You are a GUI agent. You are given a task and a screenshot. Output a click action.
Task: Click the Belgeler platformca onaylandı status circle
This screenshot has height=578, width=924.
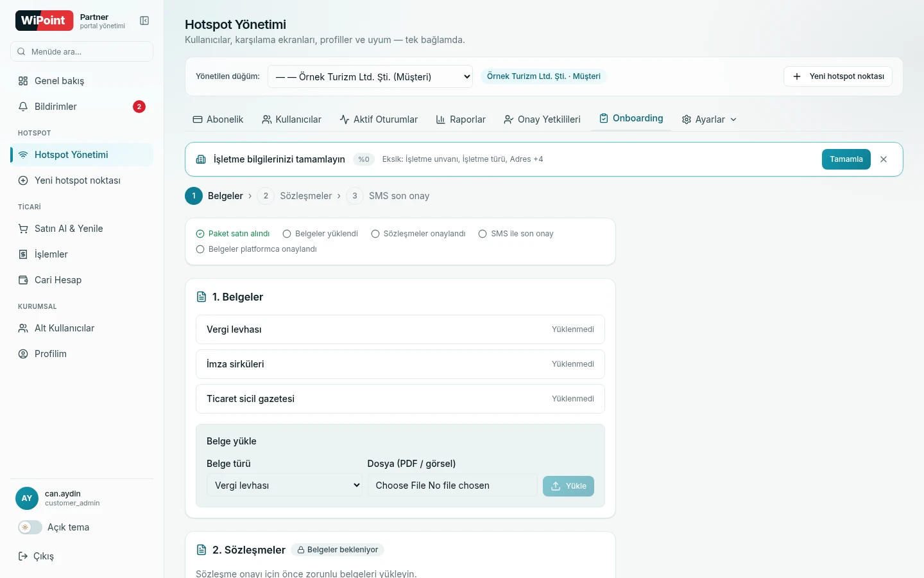(200, 249)
